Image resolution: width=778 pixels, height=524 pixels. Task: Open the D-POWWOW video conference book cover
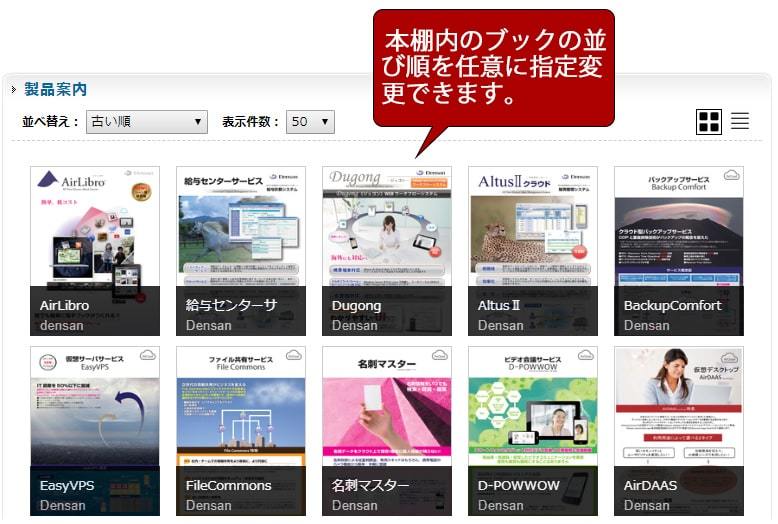click(x=532, y=431)
